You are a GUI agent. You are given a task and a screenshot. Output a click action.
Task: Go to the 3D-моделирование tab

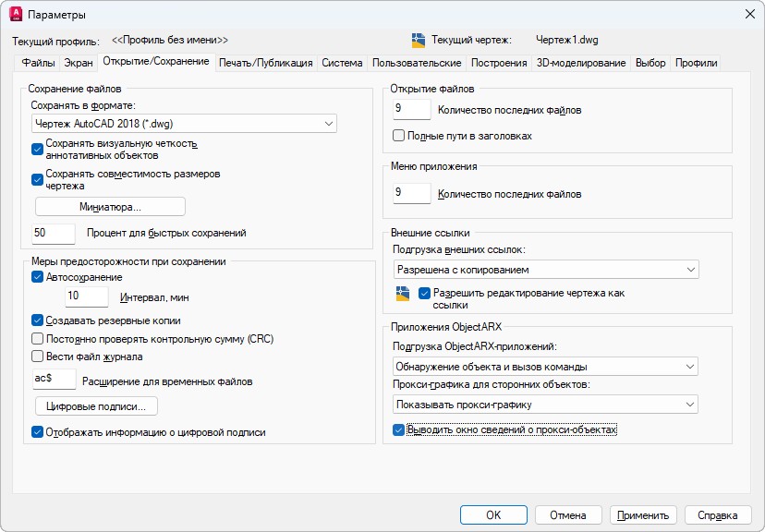[x=581, y=63]
